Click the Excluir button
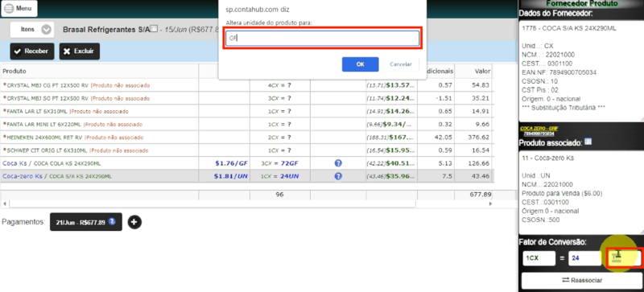 point(79,51)
